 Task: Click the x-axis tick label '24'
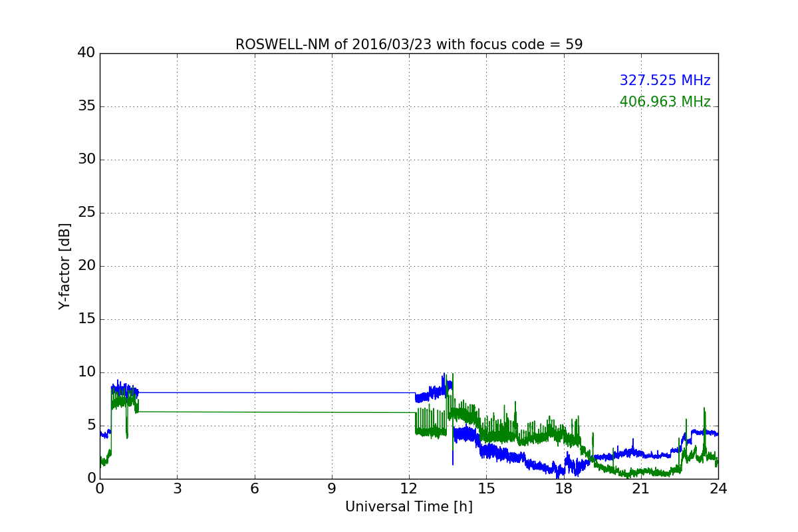coord(718,489)
